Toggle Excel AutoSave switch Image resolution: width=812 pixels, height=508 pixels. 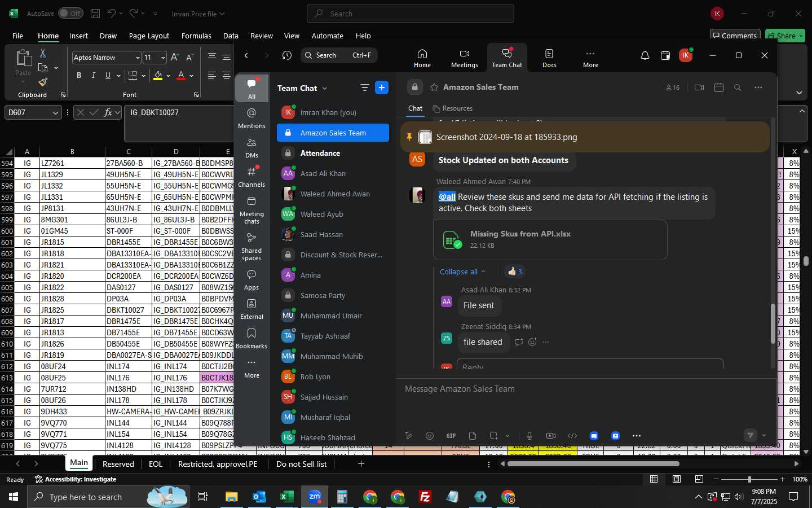pyautogui.click(x=70, y=13)
